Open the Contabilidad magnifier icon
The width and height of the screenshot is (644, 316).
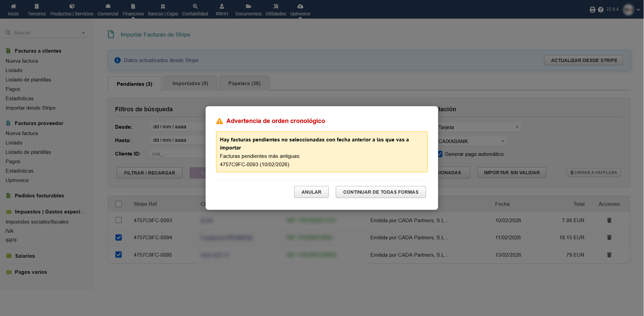(195, 6)
